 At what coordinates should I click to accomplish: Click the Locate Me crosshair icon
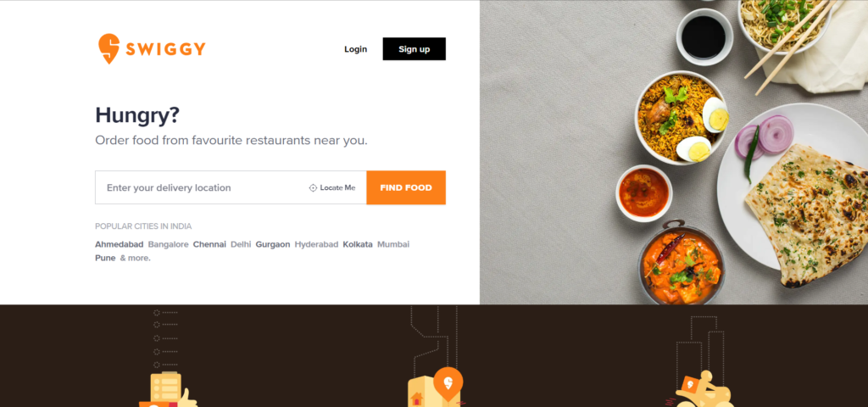click(x=313, y=187)
